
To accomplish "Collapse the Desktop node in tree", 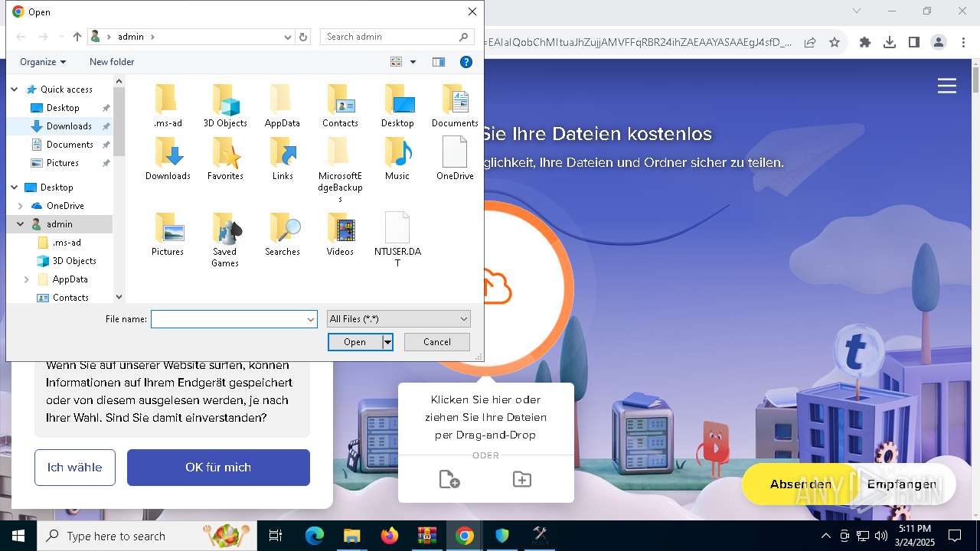I will (14, 187).
